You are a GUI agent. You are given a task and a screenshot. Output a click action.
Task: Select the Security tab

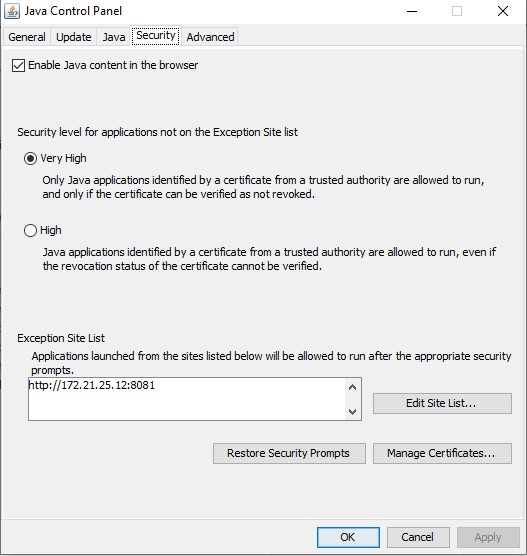pos(156,35)
